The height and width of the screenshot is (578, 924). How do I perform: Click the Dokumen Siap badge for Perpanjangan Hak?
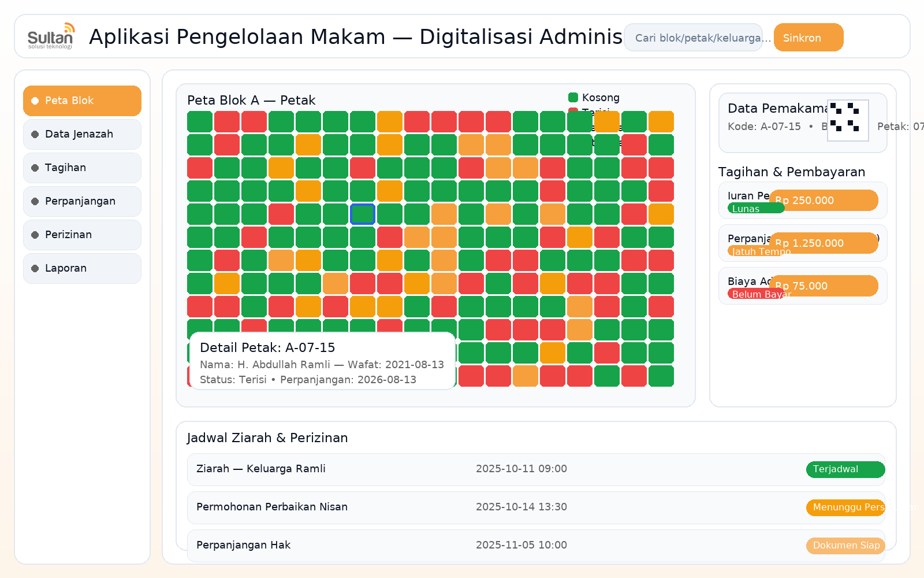point(845,545)
